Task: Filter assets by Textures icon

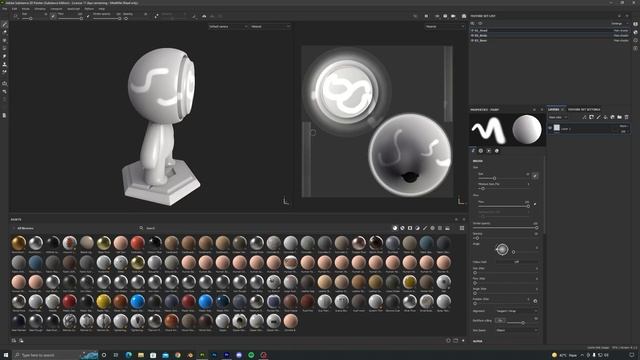Action: (440, 228)
